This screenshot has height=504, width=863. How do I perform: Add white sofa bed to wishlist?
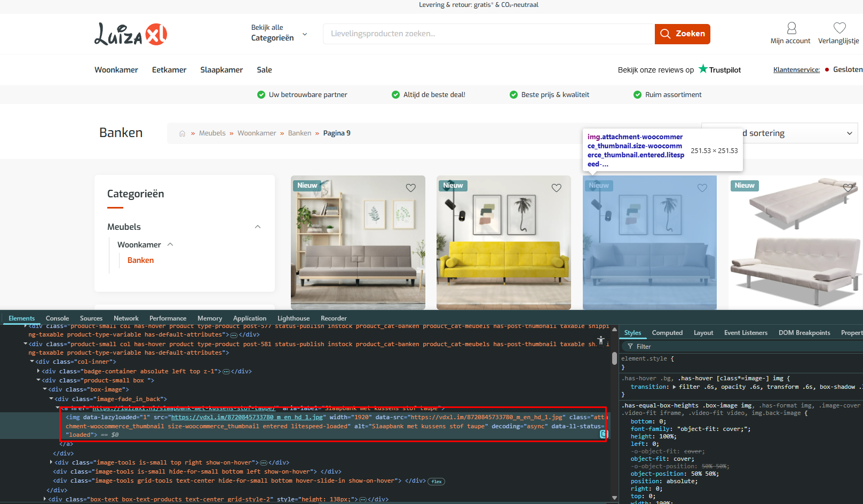tap(848, 188)
